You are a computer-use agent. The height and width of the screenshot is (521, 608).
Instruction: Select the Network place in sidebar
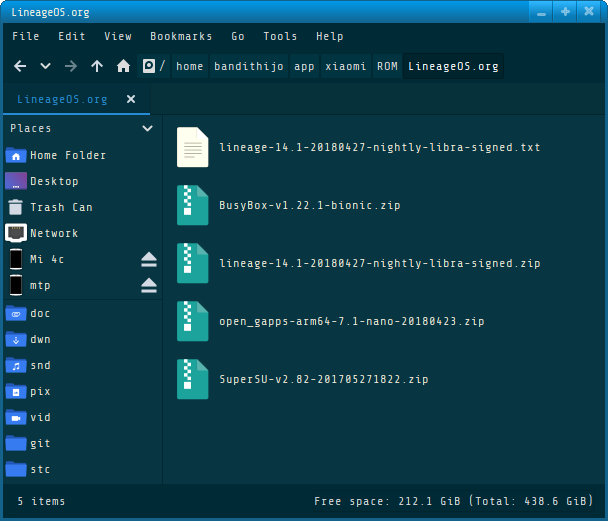pos(53,233)
